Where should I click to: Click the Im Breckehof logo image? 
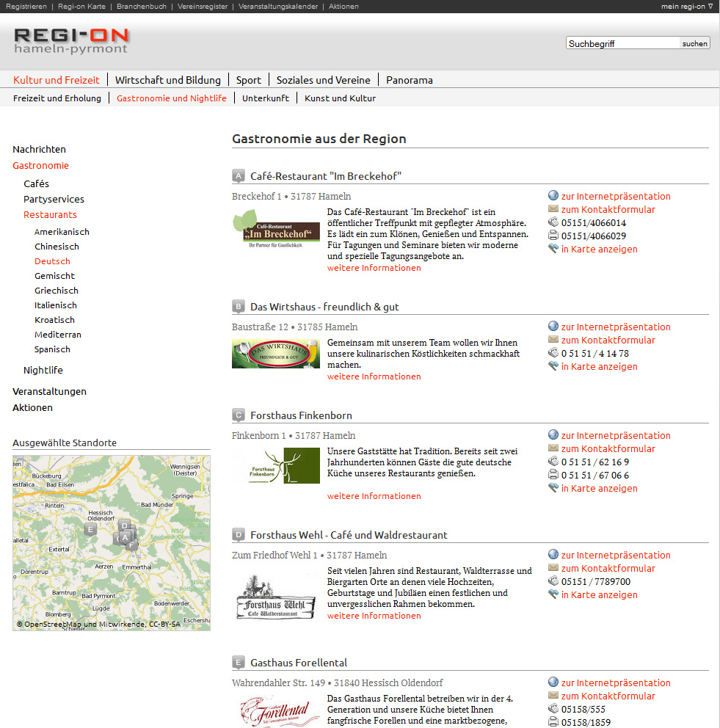click(x=276, y=230)
